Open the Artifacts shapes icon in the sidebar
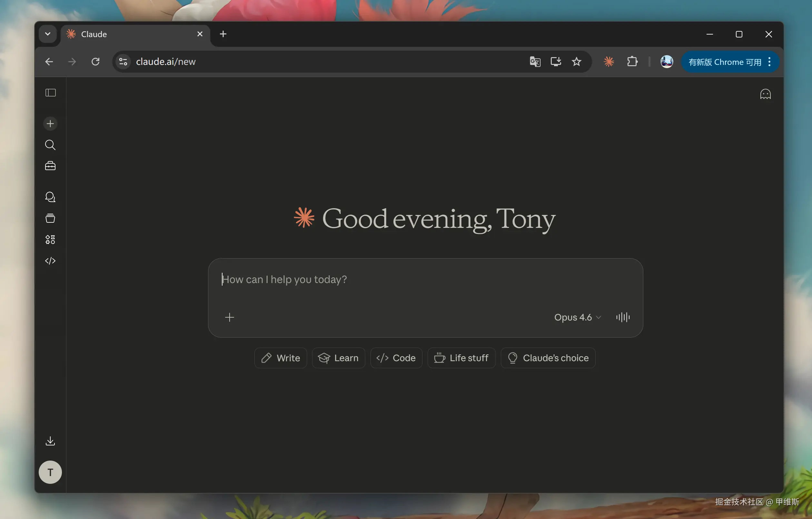This screenshot has width=812, height=519. (x=50, y=239)
